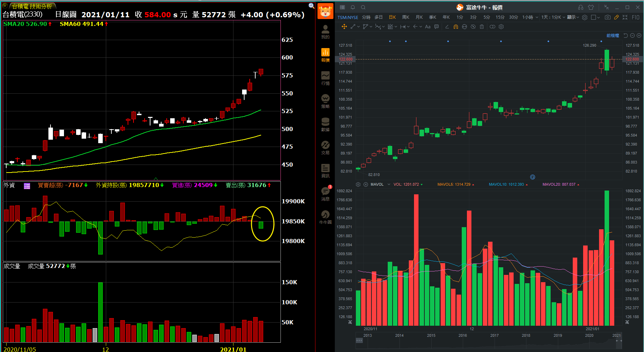The height and width of the screenshot is (352, 644).
Task: Click the TSM:NYSE ticker link
Action: tap(348, 17)
